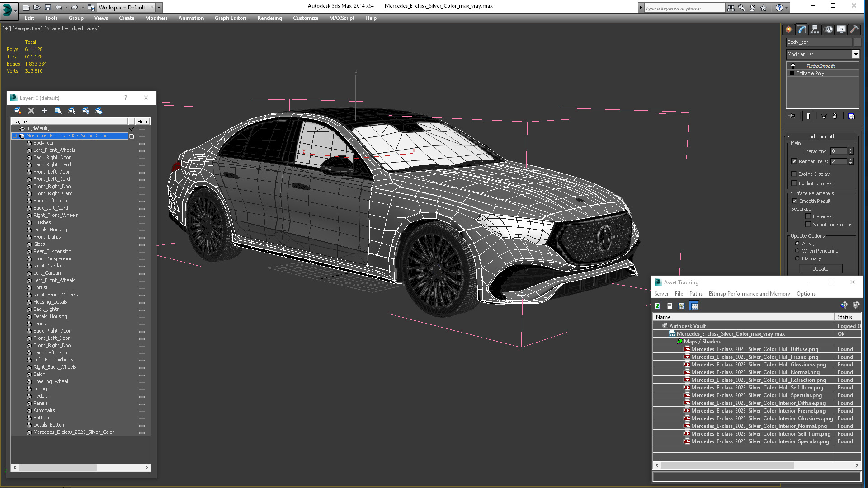Image resolution: width=868 pixels, height=488 pixels.
Task: Select the When Rendering radio button
Action: point(797,251)
